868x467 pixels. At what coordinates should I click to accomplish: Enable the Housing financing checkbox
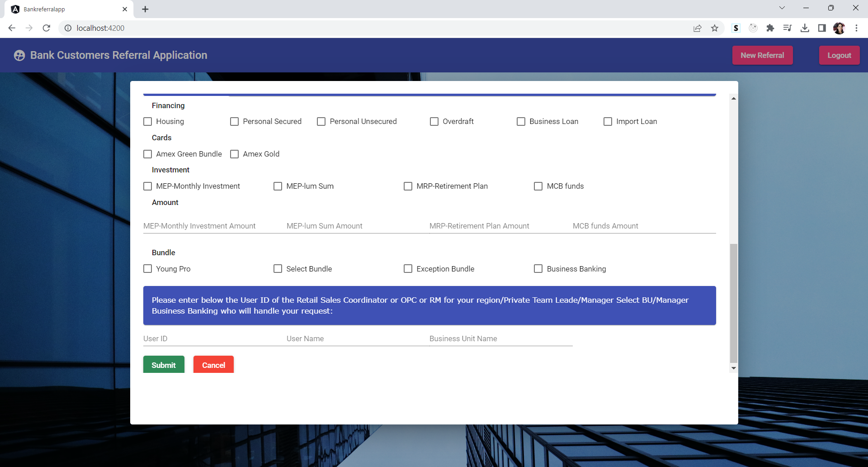[147, 121]
